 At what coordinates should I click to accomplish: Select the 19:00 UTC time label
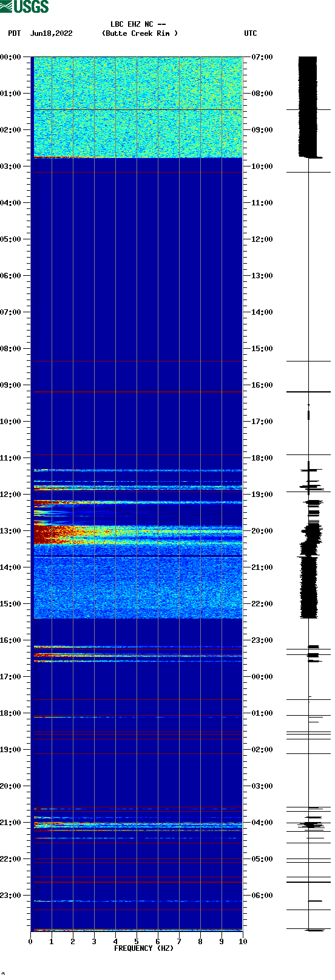click(x=263, y=495)
